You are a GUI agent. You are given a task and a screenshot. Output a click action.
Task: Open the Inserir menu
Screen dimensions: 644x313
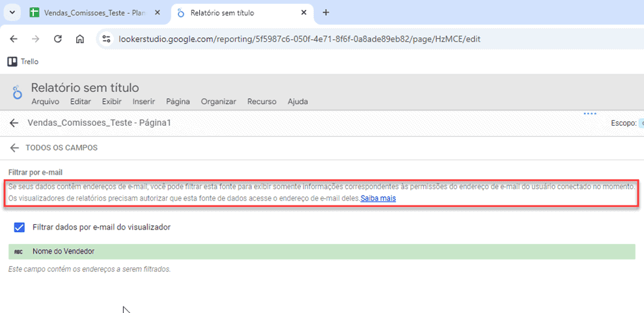coord(143,102)
